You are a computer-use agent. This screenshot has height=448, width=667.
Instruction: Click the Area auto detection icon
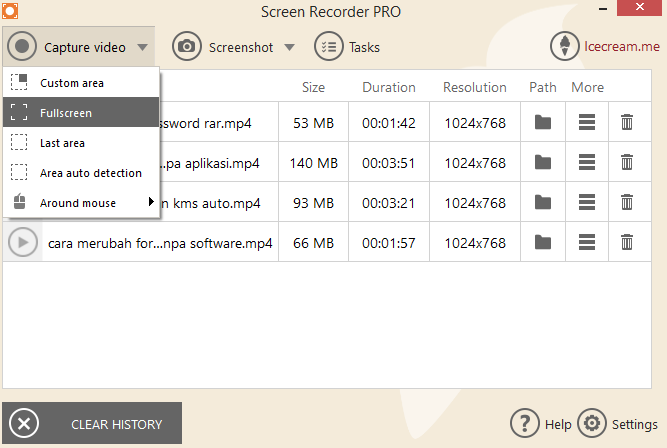point(19,172)
